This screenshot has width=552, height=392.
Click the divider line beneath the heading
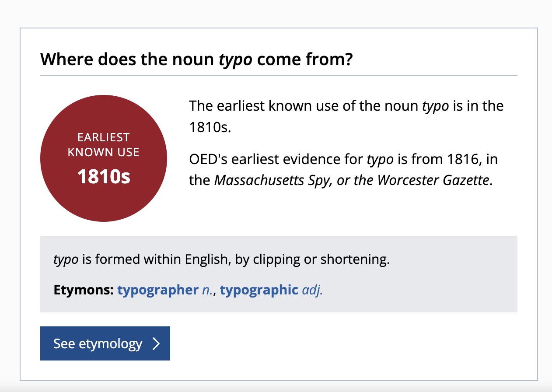(279, 76)
